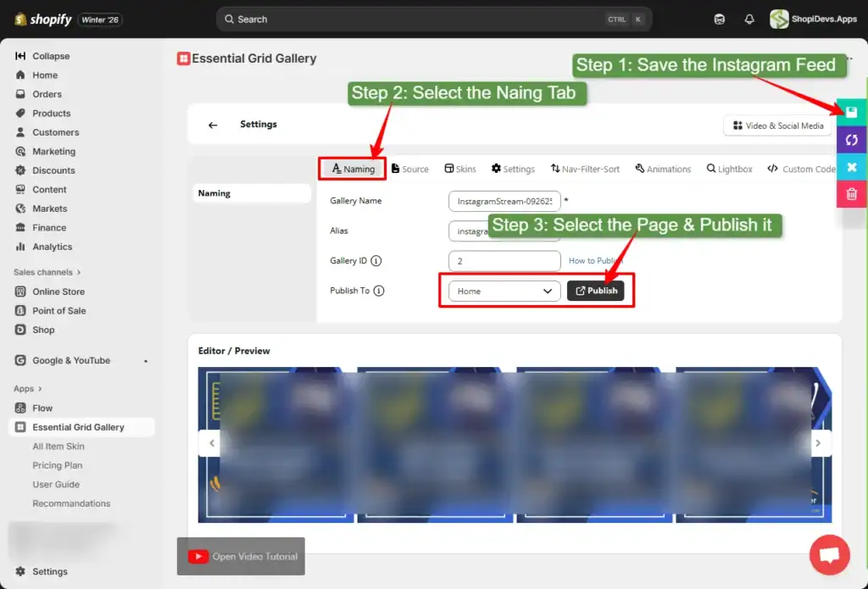Click the back arrow next to Settings

(x=212, y=124)
